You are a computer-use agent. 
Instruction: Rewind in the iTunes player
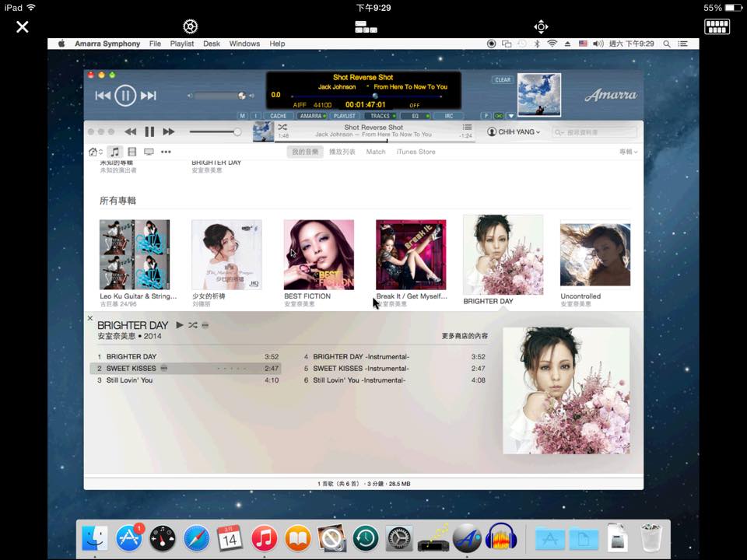(130, 132)
